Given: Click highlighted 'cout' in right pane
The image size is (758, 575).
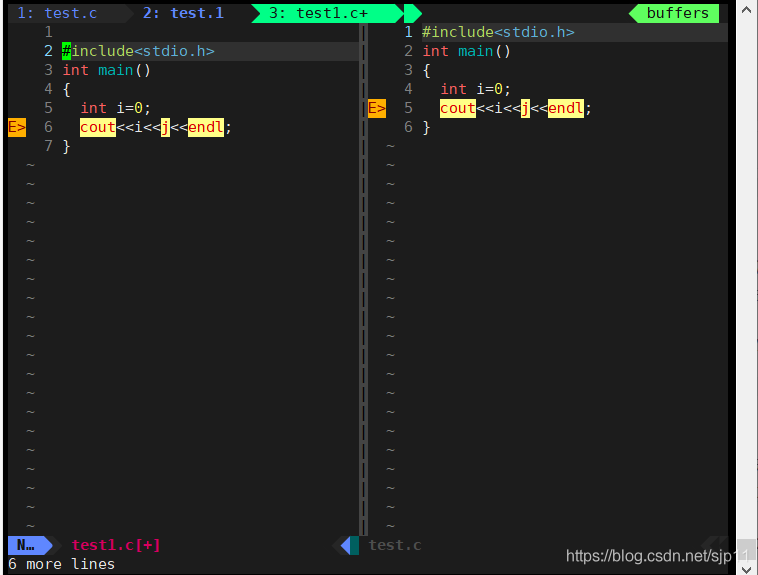Looking at the screenshot, I should [458, 108].
